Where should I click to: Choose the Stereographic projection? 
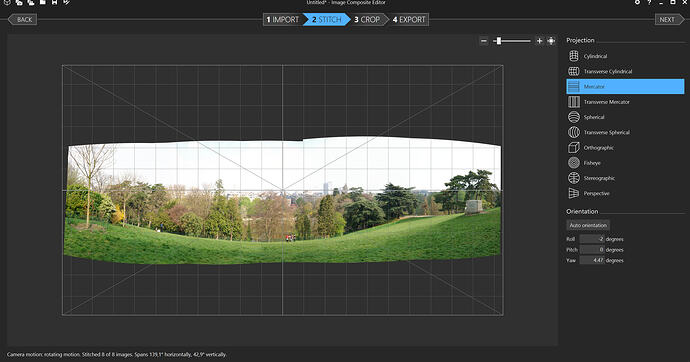pyautogui.click(x=625, y=178)
